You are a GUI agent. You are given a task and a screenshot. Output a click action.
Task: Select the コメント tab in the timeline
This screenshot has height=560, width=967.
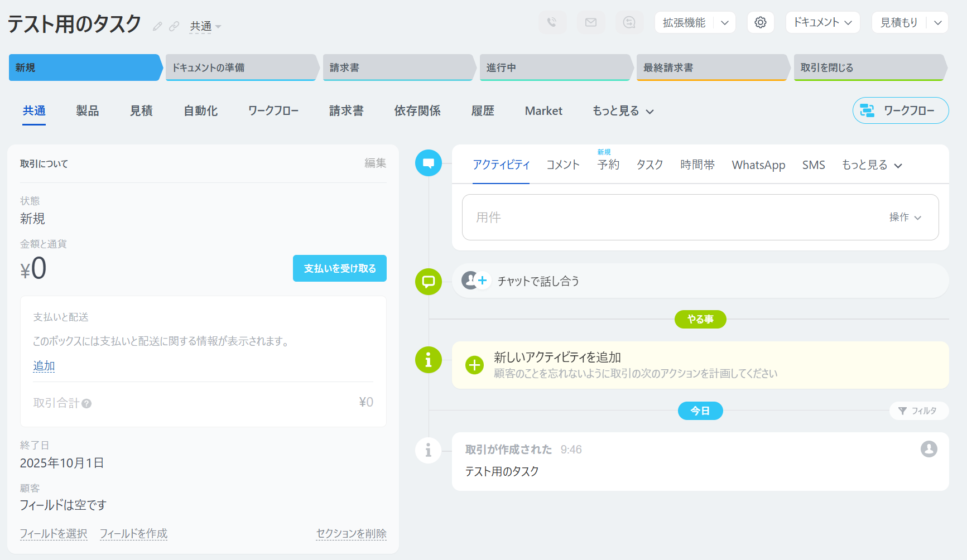(x=562, y=165)
